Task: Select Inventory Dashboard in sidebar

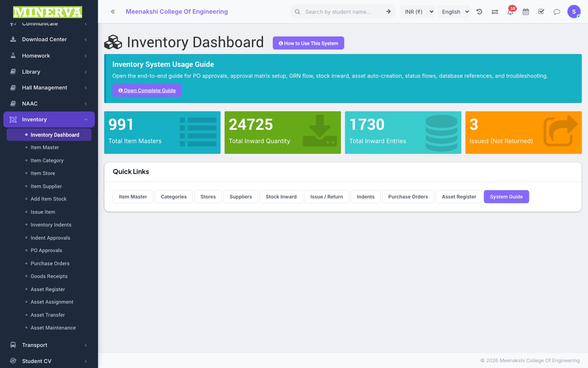Action: pyautogui.click(x=49, y=135)
